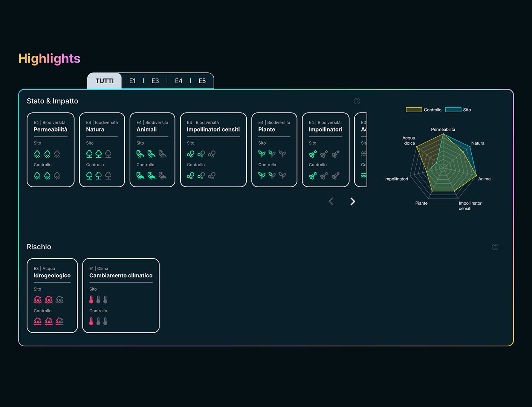Image resolution: width=532 pixels, height=407 pixels.
Task: Go to previous highlight cards
Action: [x=331, y=202]
